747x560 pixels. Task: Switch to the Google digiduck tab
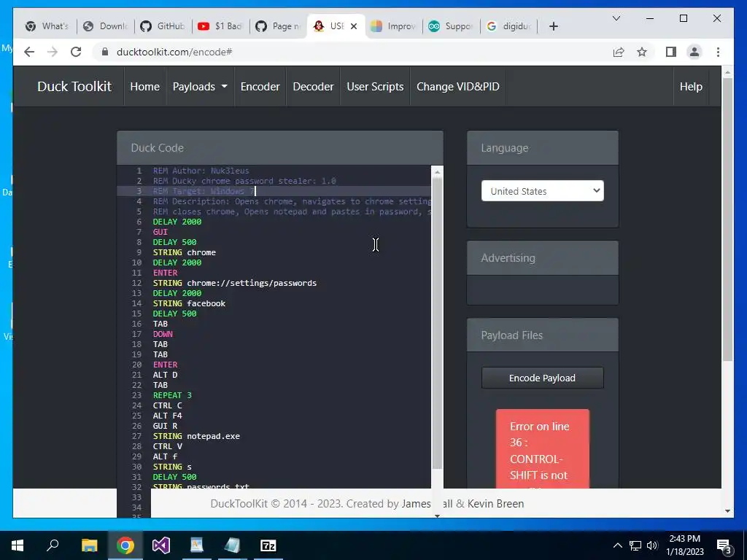(508, 26)
